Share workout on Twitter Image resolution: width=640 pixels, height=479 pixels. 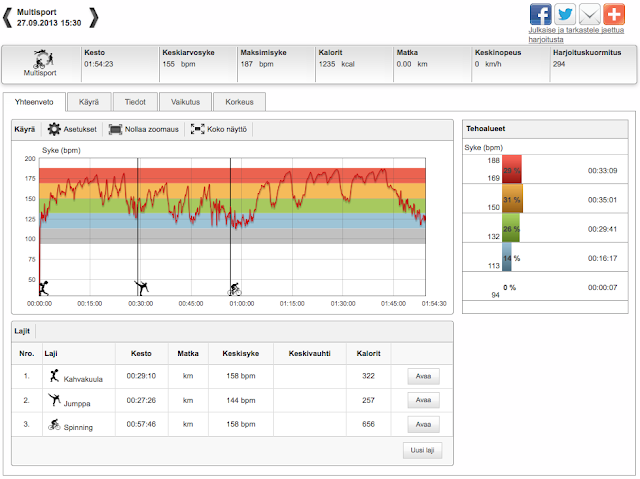[x=565, y=14]
